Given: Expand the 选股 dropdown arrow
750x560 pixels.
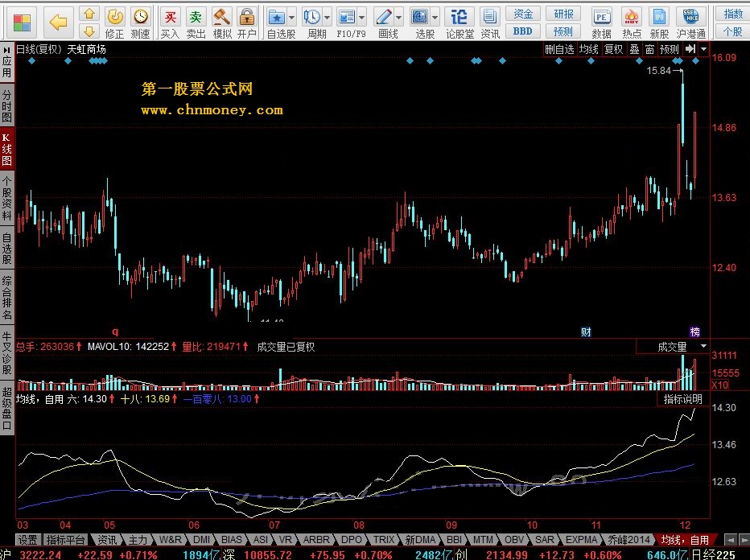Looking at the screenshot, I should click(435, 18).
